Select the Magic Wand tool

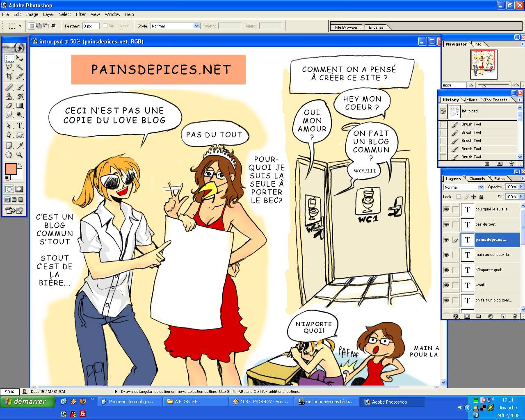(20, 67)
